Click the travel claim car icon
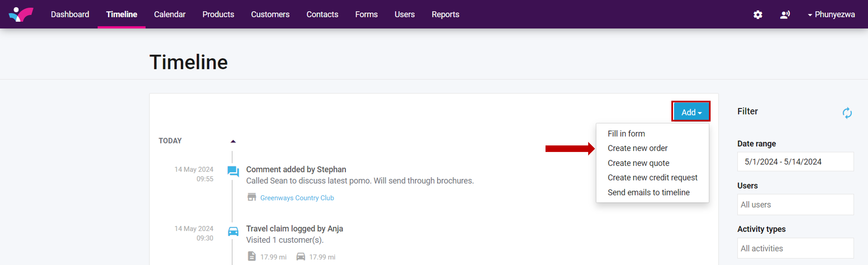 [x=233, y=231]
